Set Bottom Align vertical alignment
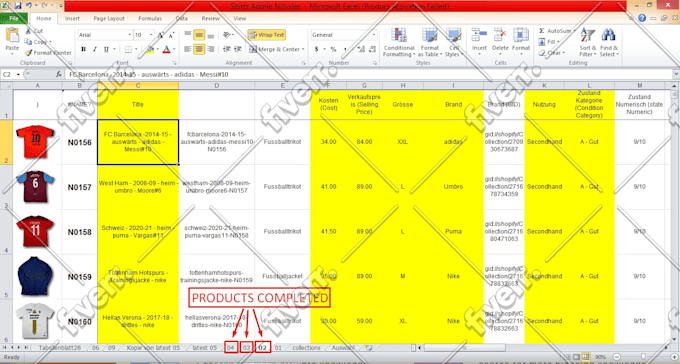 click(210, 35)
